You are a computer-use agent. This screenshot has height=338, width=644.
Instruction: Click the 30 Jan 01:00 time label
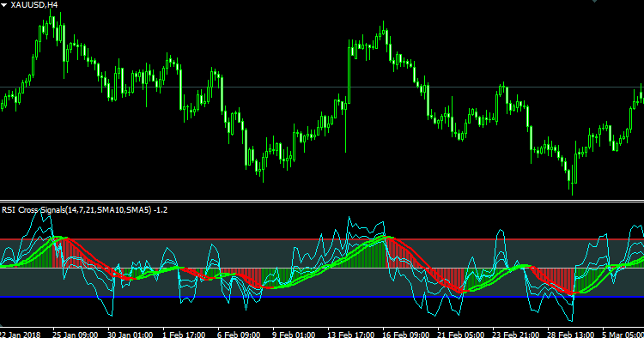click(131, 335)
